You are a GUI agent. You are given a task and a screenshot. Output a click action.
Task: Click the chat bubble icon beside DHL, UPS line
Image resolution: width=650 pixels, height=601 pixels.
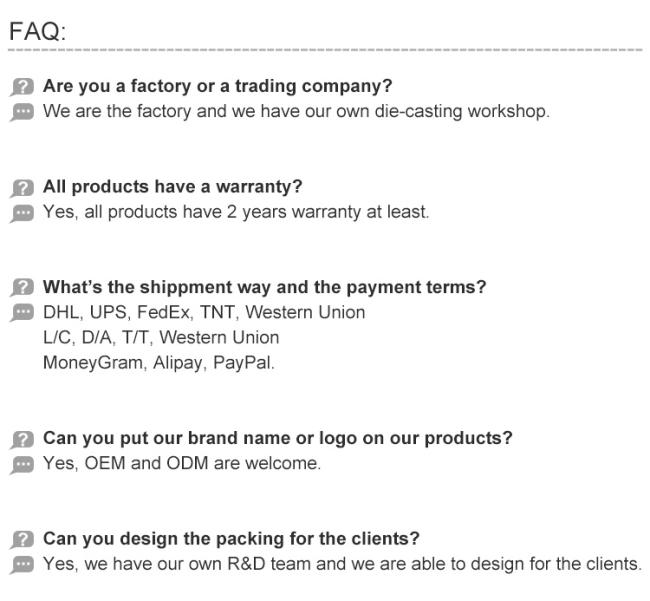22,313
